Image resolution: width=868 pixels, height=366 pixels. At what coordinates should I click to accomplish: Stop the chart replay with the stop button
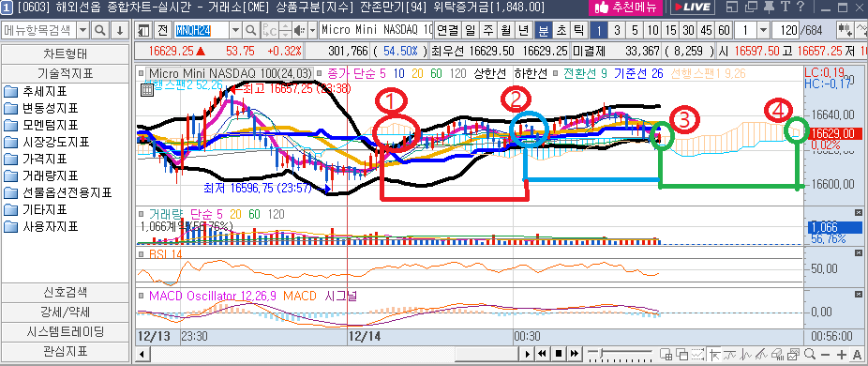click(559, 354)
